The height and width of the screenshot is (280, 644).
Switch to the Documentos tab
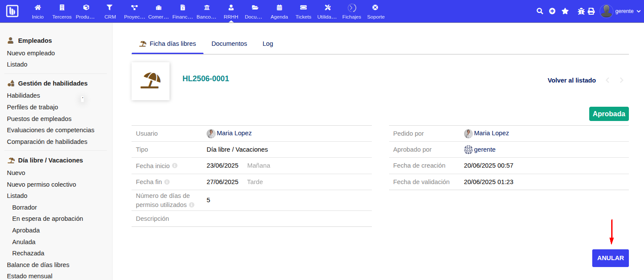[229, 44]
